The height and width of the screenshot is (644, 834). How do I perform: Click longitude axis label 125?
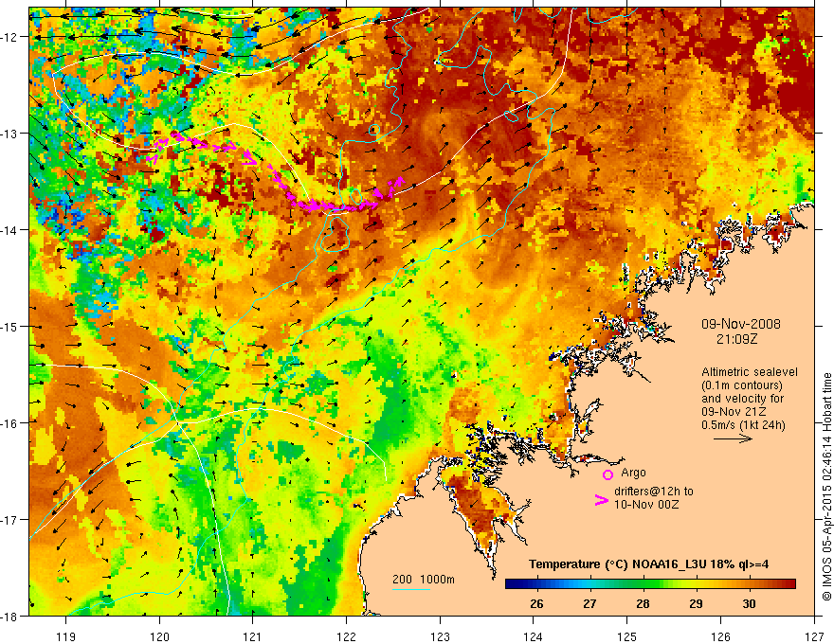pyautogui.click(x=627, y=636)
